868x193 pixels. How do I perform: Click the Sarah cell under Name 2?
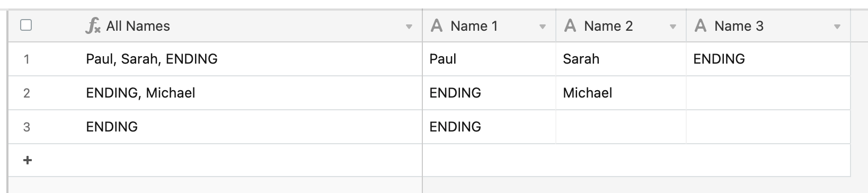(621, 59)
